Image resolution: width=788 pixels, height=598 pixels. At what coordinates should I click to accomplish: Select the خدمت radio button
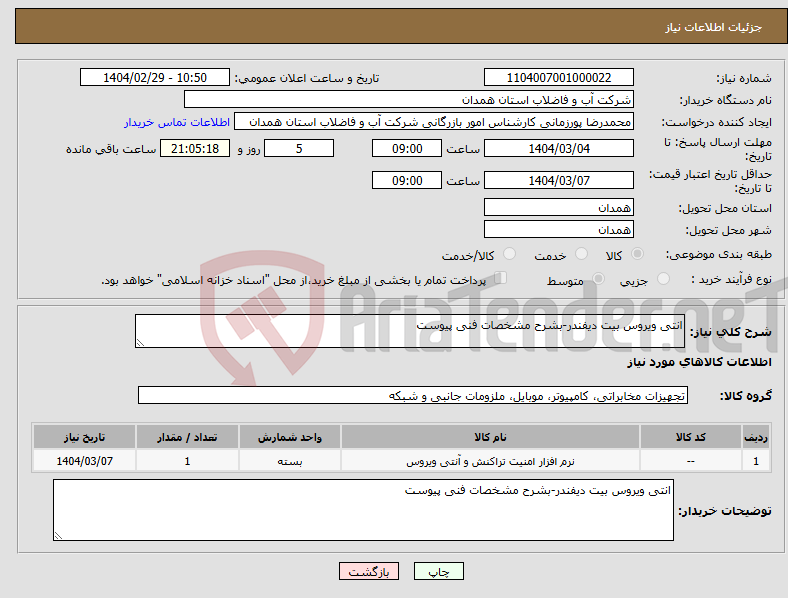[x=581, y=254]
